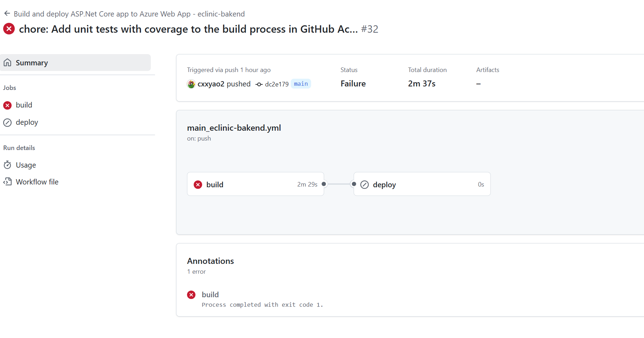
Task: Click the 2m 37s total duration value
Action: [422, 84]
